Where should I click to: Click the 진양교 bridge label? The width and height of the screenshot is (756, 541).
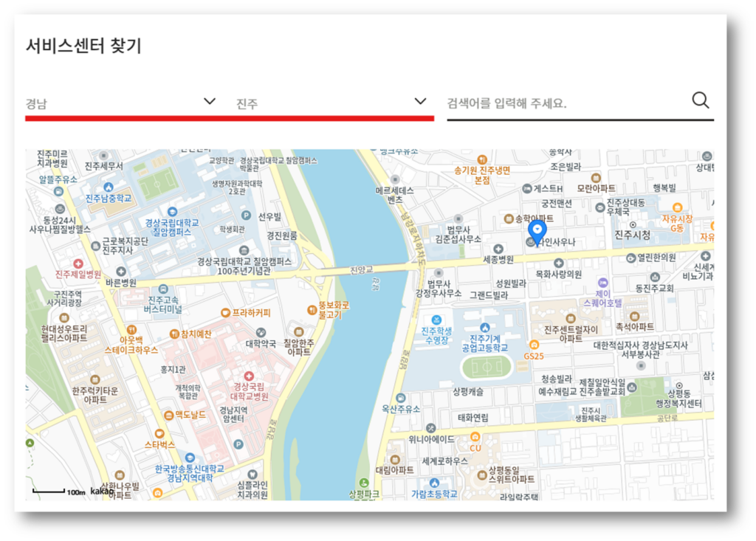(x=362, y=269)
